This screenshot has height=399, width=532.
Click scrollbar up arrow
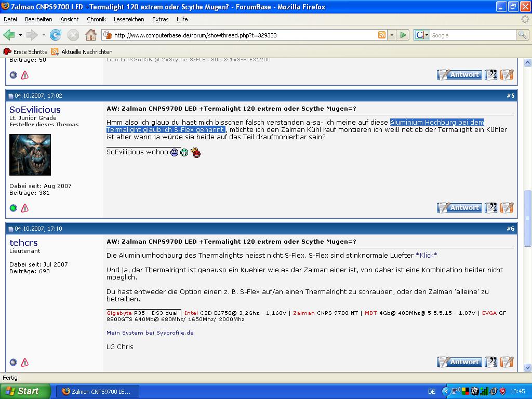(528, 62)
